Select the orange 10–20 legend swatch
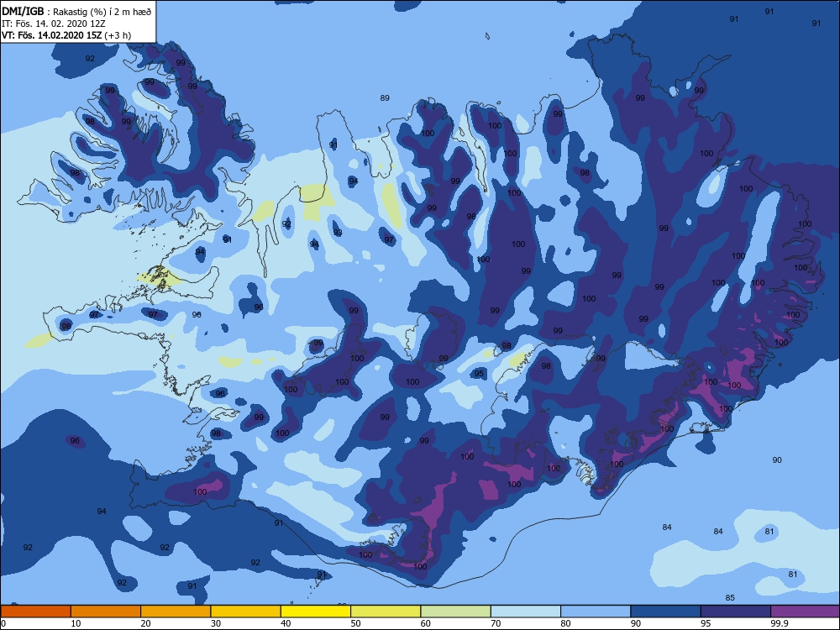The height and width of the screenshot is (630, 840). (x=106, y=612)
